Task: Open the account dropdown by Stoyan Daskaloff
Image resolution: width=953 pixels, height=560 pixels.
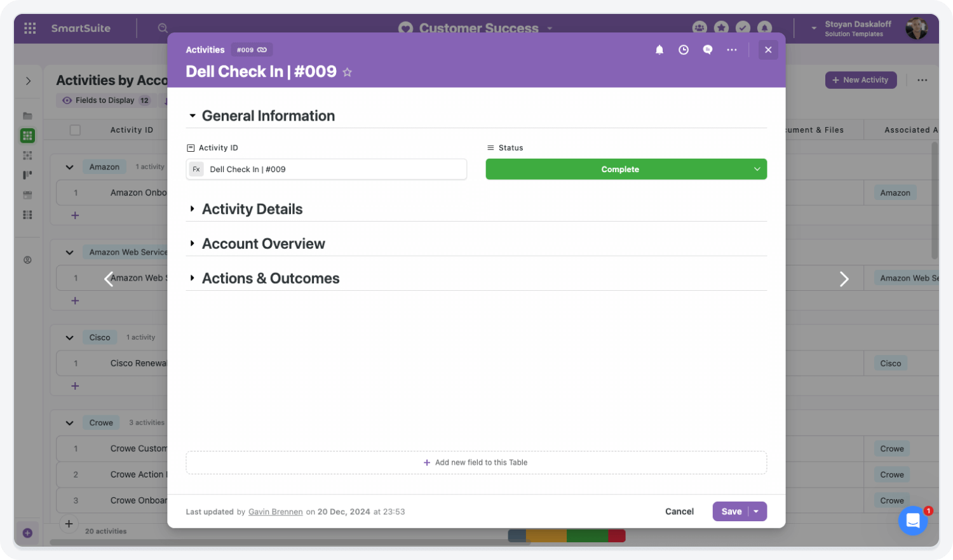Action: (x=813, y=29)
